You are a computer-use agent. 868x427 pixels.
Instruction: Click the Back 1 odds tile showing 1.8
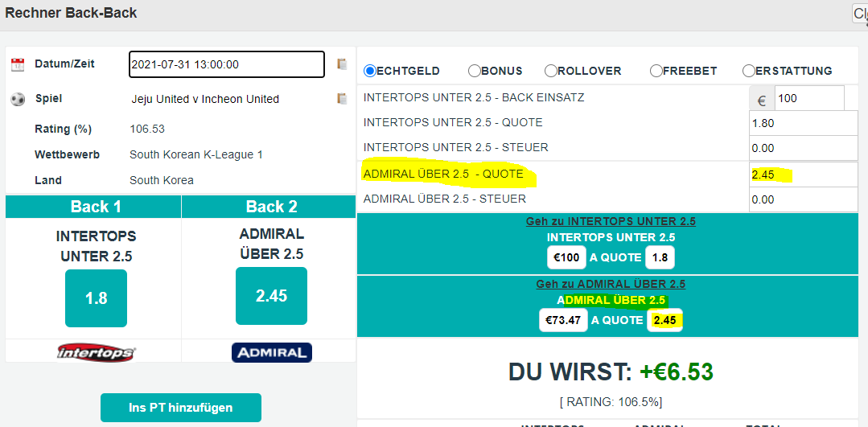[x=96, y=298]
